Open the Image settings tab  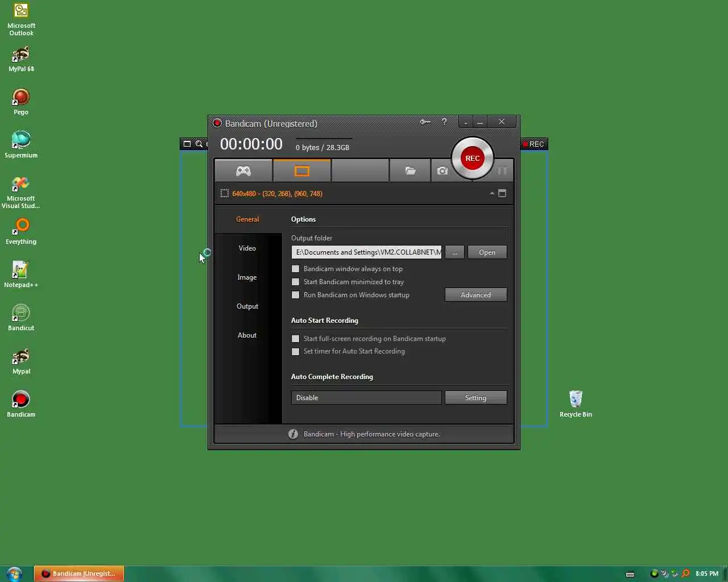[247, 277]
